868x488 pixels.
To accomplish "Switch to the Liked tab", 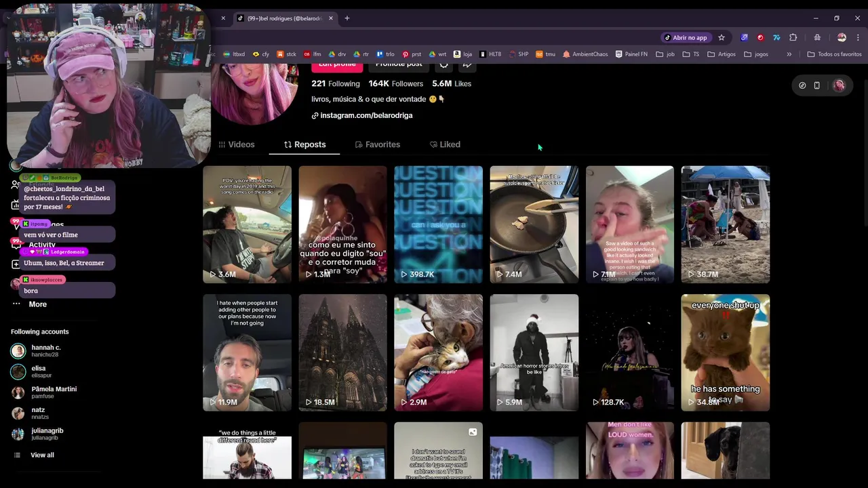I will [x=445, y=144].
